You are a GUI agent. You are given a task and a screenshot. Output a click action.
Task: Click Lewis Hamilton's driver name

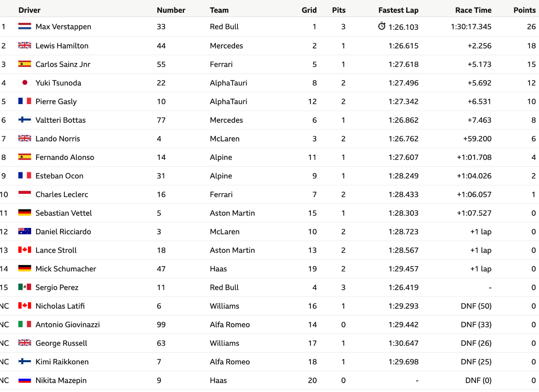[x=62, y=46]
